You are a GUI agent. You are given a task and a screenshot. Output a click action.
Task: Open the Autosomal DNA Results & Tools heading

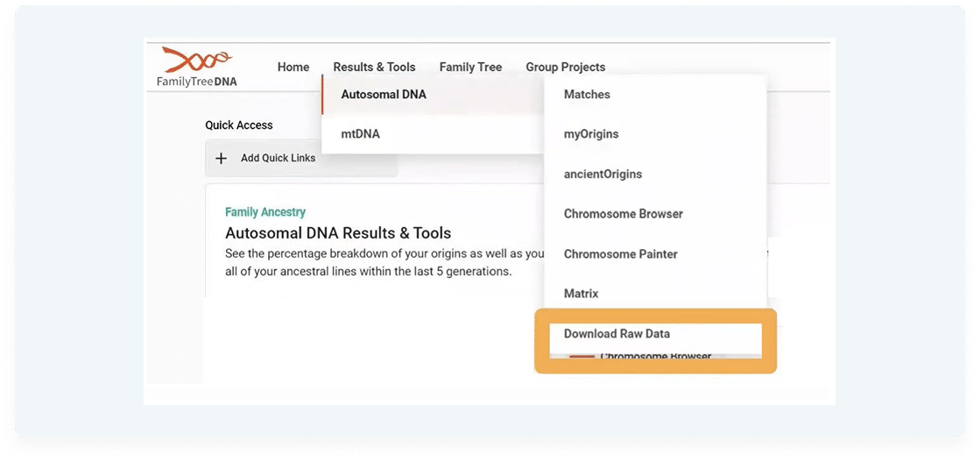338,233
